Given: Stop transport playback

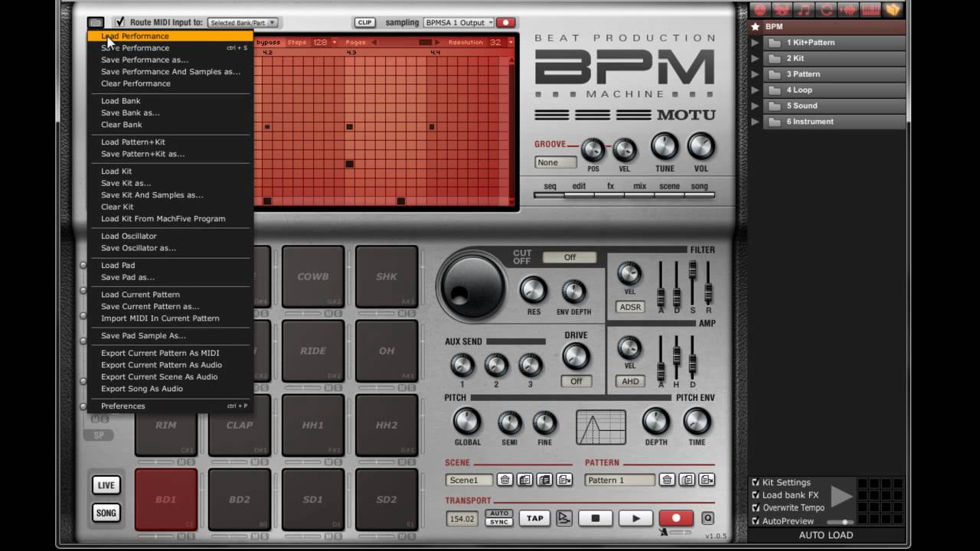Looking at the screenshot, I should [595, 518].
